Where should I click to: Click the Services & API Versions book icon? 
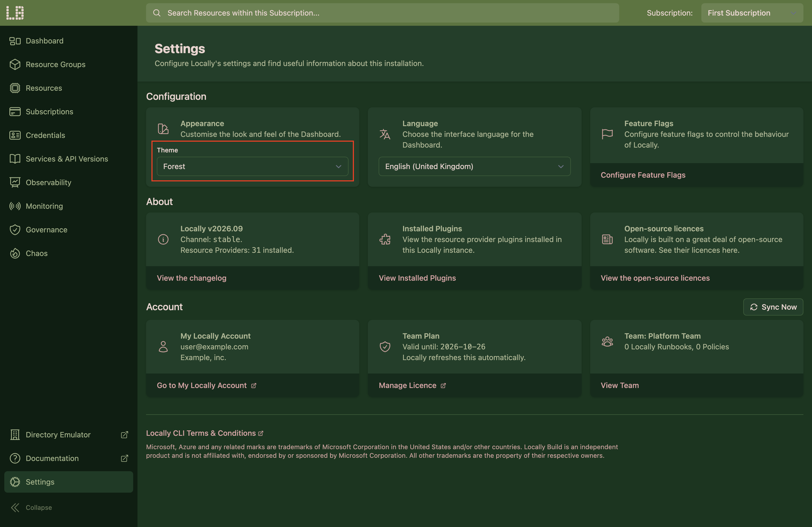[x=15, y=159]
